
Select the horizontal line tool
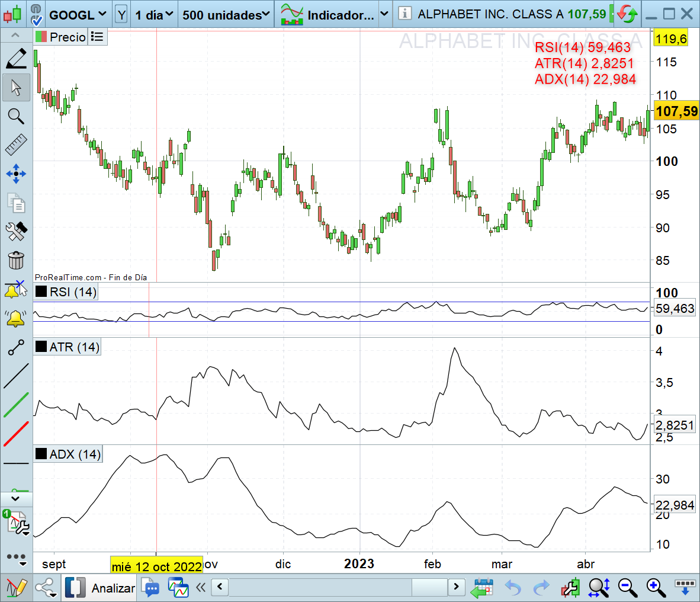16,463
